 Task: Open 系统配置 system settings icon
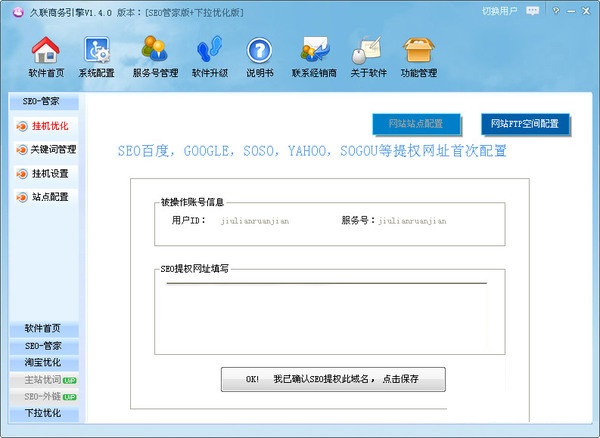click(x=96, y=50)
